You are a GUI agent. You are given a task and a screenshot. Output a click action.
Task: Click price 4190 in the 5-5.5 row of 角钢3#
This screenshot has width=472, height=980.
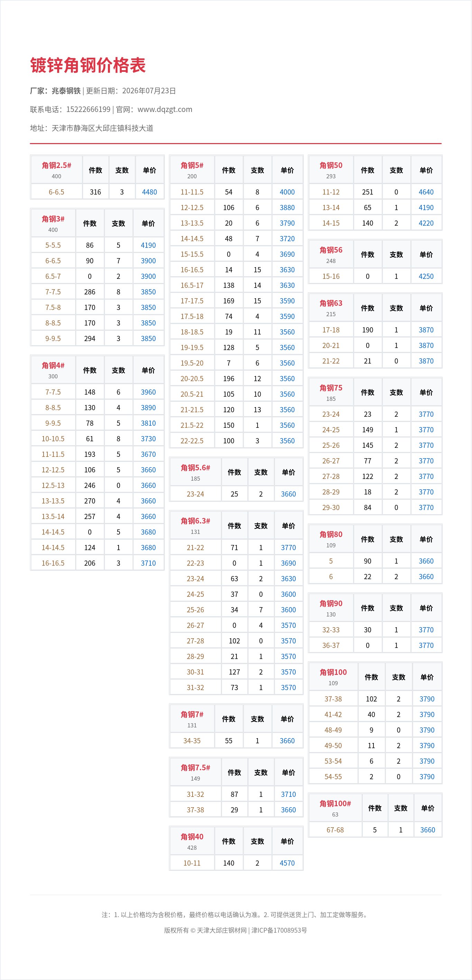click(x=148, y=245)
